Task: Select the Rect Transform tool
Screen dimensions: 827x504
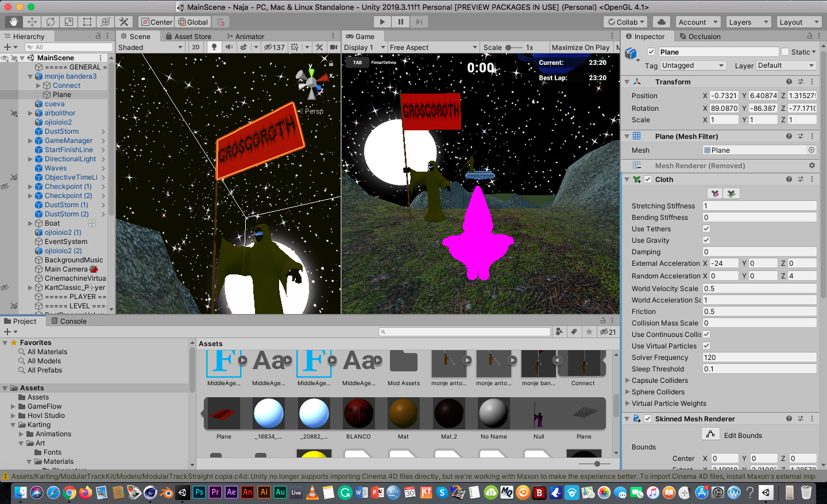Action: pos(87,22)
